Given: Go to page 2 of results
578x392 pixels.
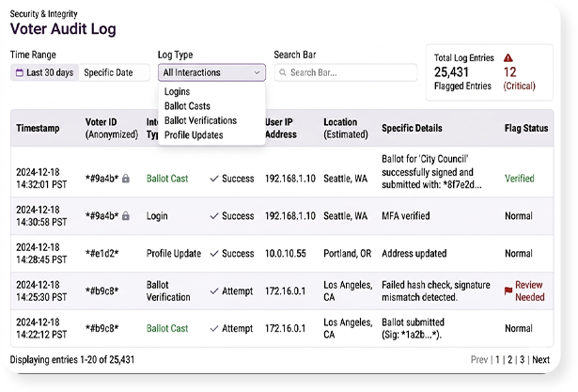Looking at the screenshot, I should [509, 359].
